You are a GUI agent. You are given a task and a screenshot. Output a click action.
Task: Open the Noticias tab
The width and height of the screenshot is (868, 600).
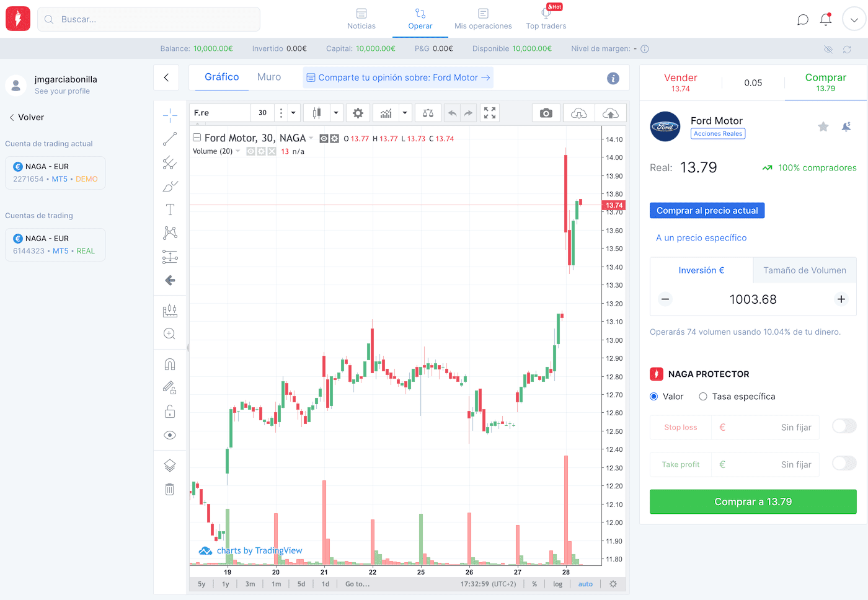coord(361,19)
